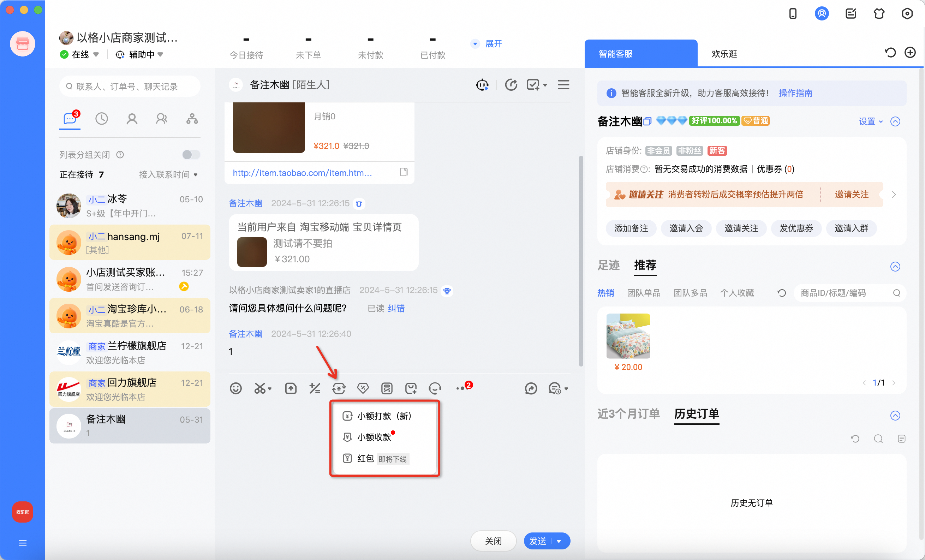Collapse the buyer info section
The width and height of the screenshot is (925, 560).
895,121
